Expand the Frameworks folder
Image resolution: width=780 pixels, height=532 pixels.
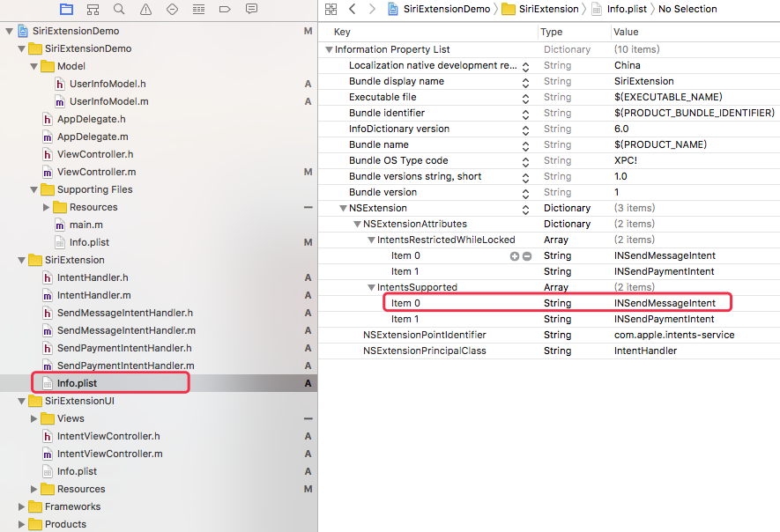point(22,506)
